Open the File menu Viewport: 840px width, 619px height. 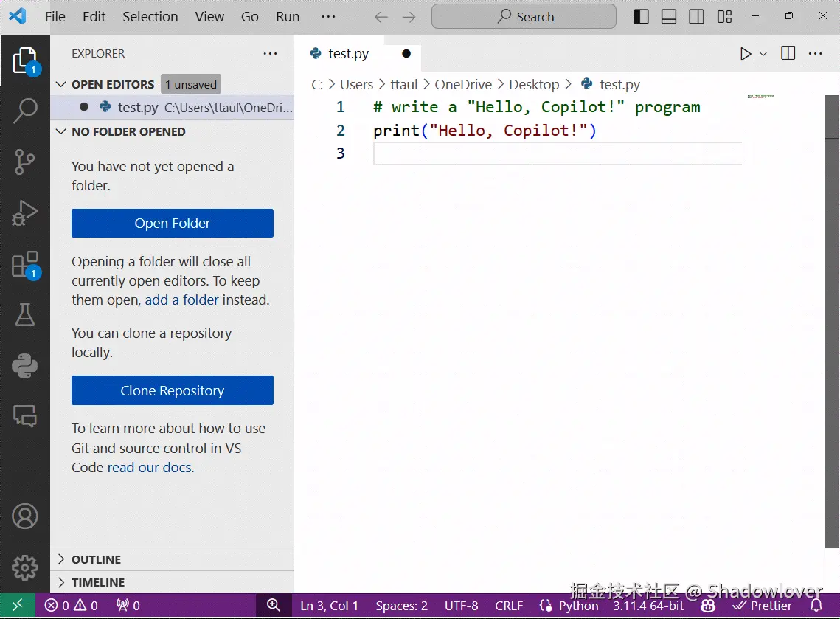click(55, 17)
